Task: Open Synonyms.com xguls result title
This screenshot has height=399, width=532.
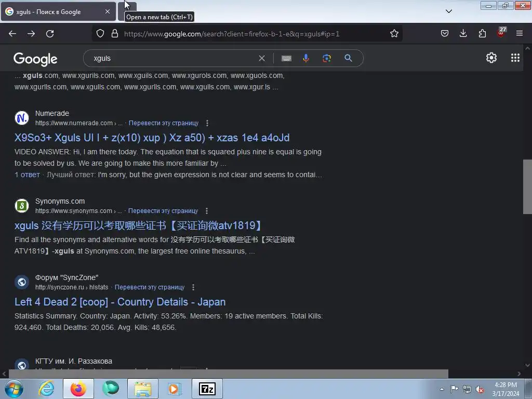Action: (138, 225)
